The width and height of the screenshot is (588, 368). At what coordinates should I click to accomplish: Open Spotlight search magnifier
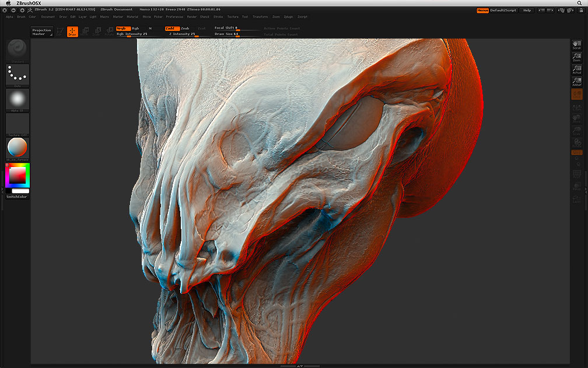pyautogui.click(x=579, y=3)
